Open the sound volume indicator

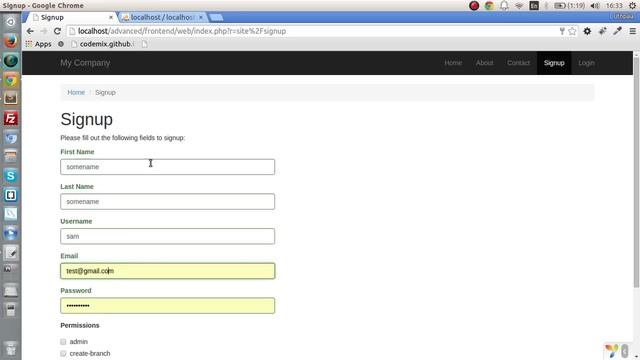[595, 6]
